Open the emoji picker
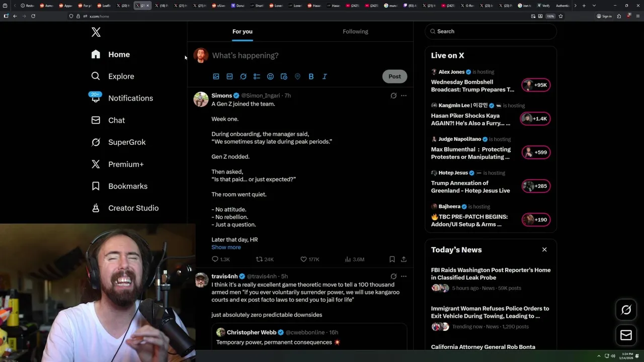The height and width of the screenshot is (362, 644). click(270, 76)
